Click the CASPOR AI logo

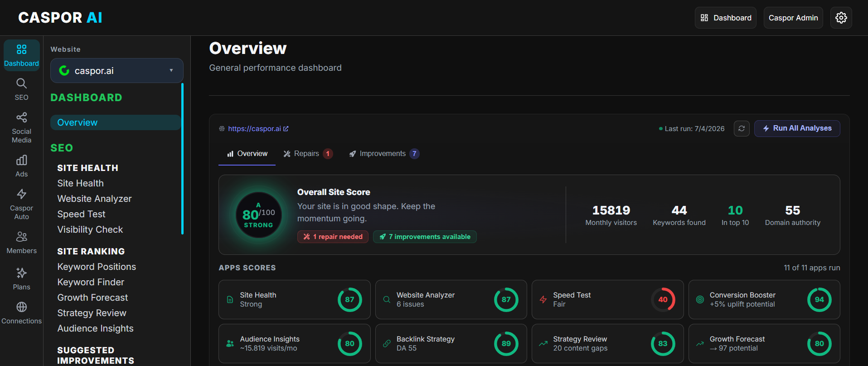(x=60, y=18)
